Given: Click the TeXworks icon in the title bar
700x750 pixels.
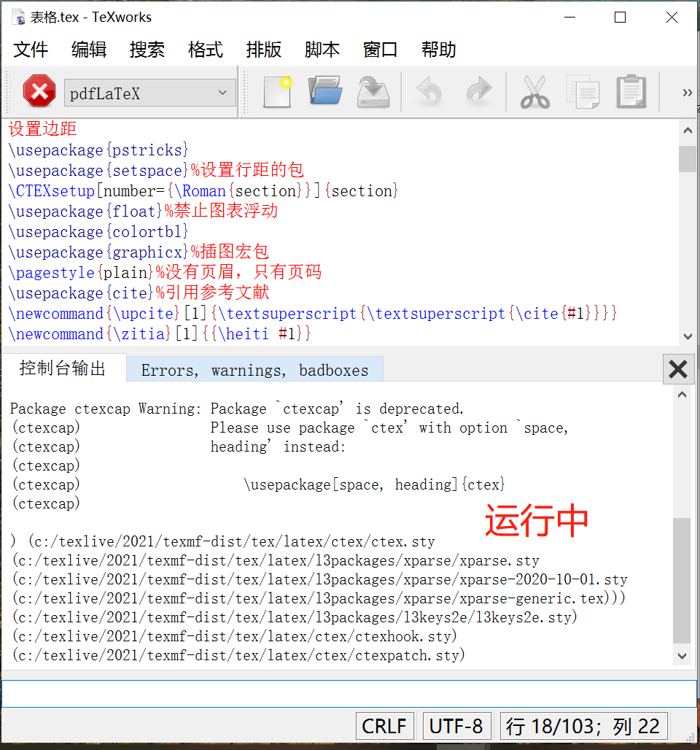Looking at the screenshot, I should 18,17.
